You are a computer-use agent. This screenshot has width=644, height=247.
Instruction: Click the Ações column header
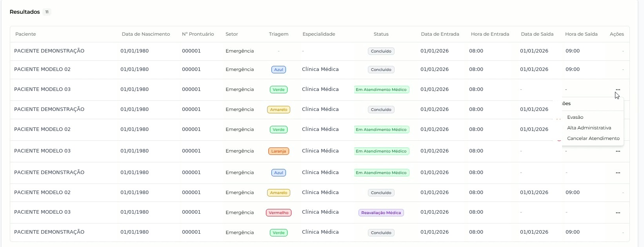point(617,34)
